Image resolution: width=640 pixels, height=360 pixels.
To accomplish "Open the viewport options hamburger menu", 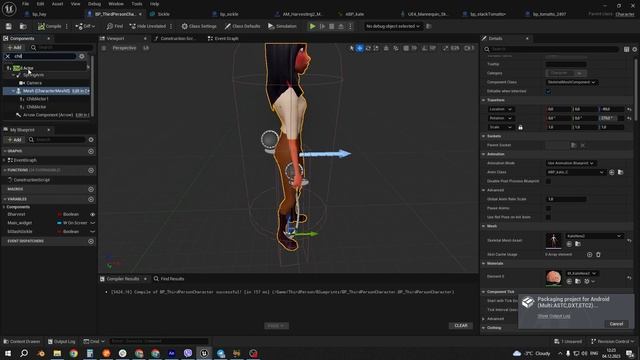I will 104,48.
